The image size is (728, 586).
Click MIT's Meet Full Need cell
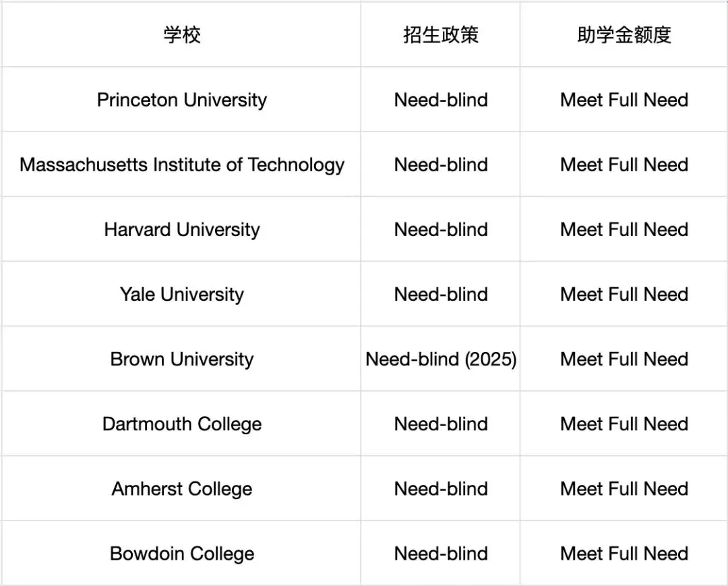tap(624, 165)
